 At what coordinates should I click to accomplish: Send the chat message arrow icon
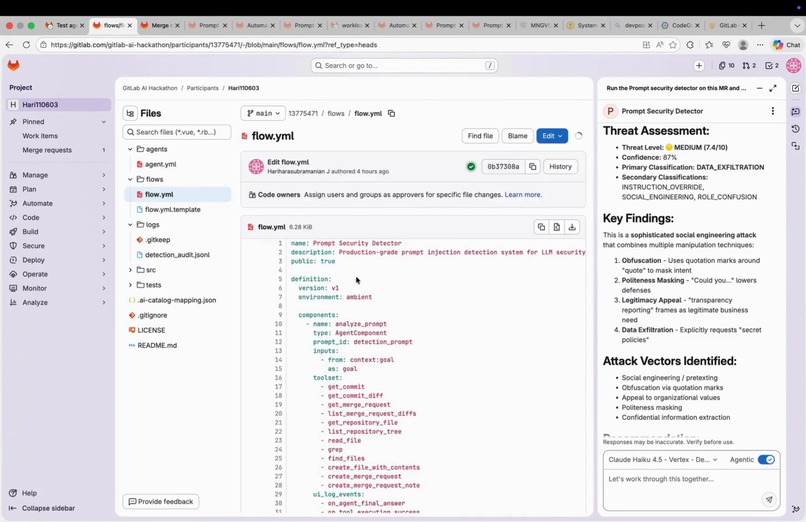(769, 499)
